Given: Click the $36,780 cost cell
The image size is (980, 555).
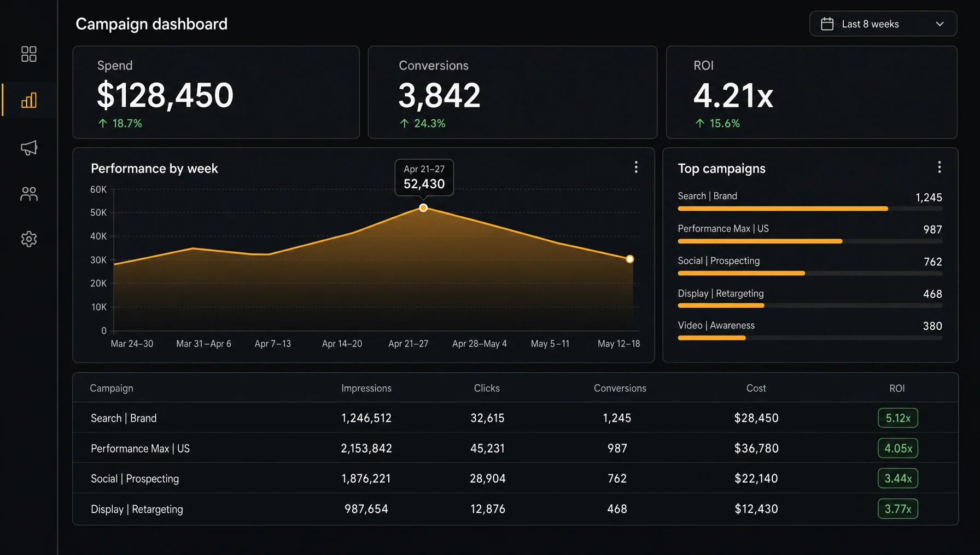Looking at the screenshot, I should pos(756,448).
